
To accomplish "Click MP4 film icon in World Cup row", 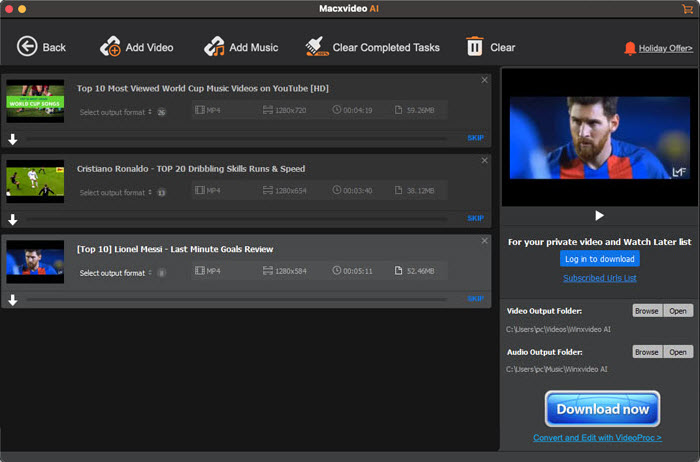I will [200, 110].
